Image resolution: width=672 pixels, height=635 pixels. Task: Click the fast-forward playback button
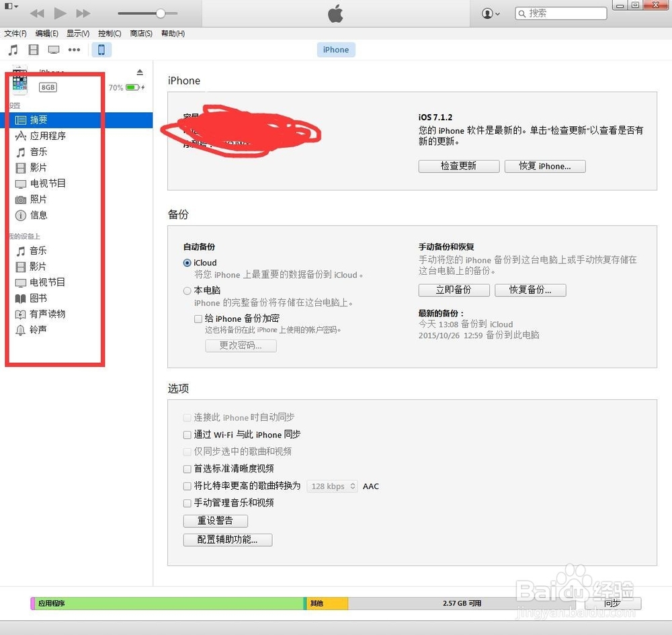click(x=83, y=13)
